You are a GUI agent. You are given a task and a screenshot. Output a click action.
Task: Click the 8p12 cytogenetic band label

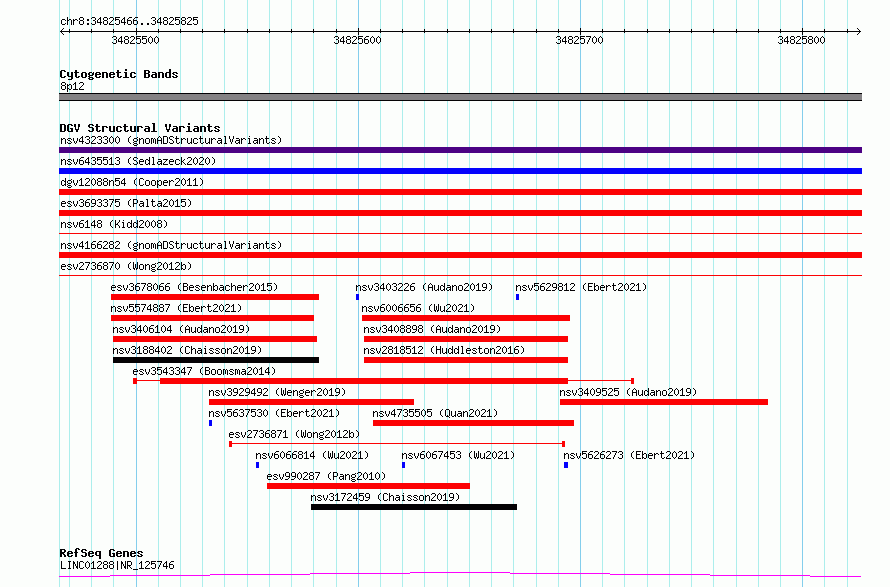pos(72,86)
